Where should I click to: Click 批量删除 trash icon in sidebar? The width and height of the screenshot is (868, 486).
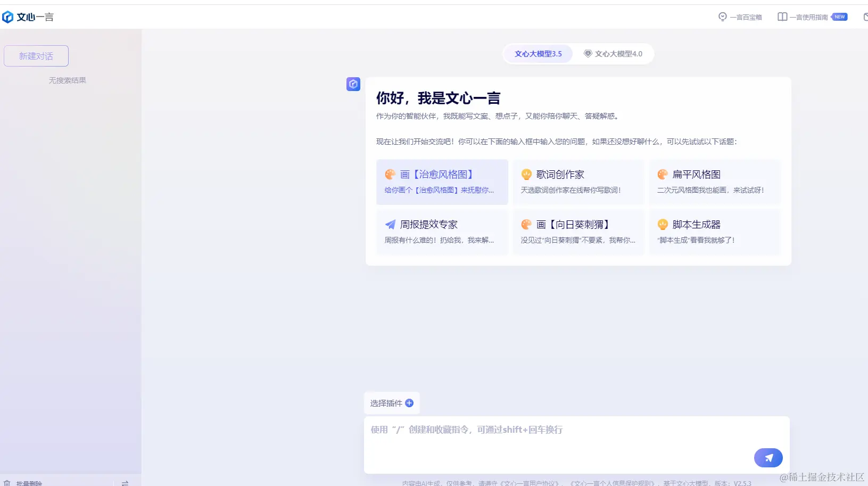pyautogui.click(x=7, y=483)
